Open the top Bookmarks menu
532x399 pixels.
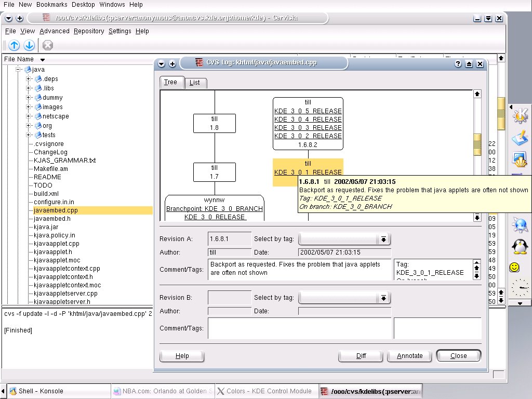pos(51,4)
